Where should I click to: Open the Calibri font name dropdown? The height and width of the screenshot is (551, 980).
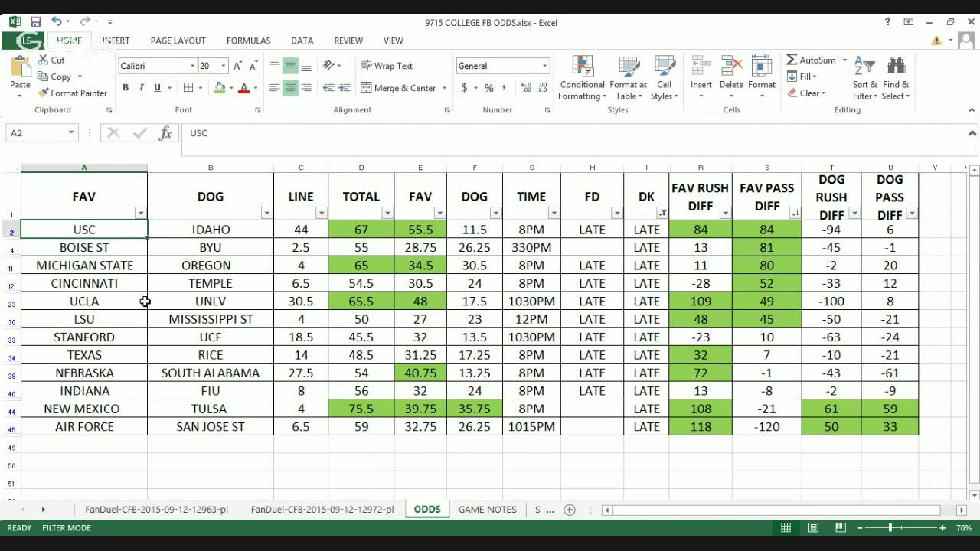coord(192,66)
